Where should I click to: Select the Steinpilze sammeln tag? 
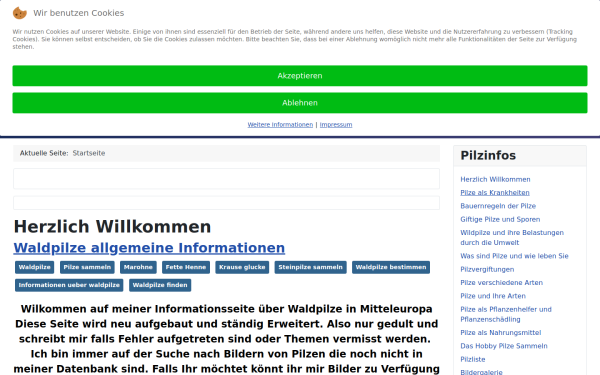point(310,267)
